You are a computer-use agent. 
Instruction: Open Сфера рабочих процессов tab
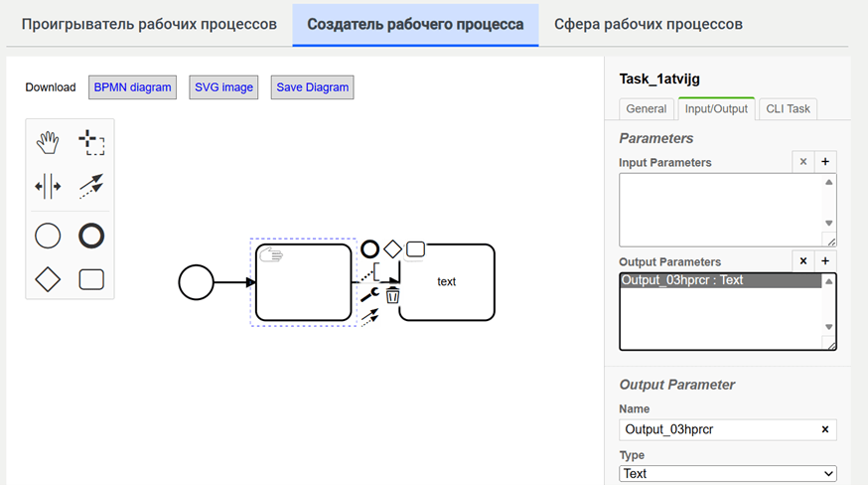pos(649,25)
